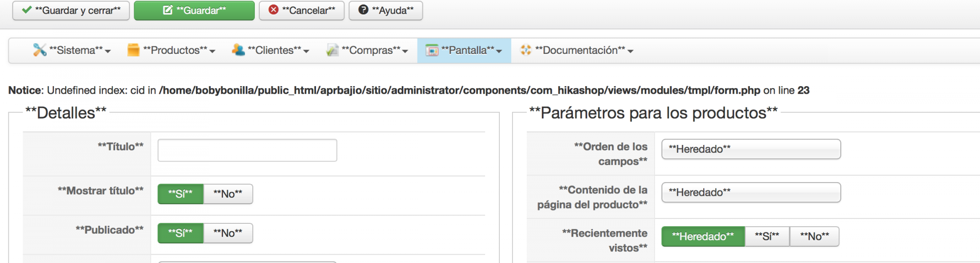Click the Ayuda question mark icon

click(x=363, y=10)
